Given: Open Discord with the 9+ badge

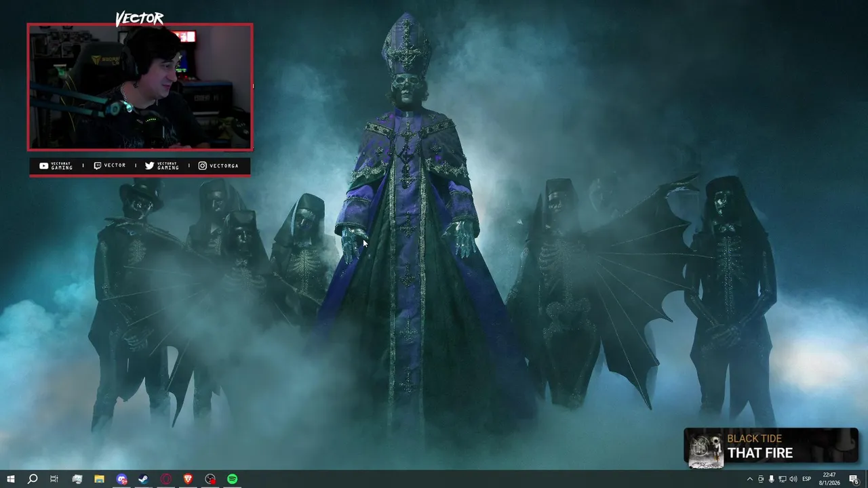Looking at the screenshot, I should click(x=121, y=479).
